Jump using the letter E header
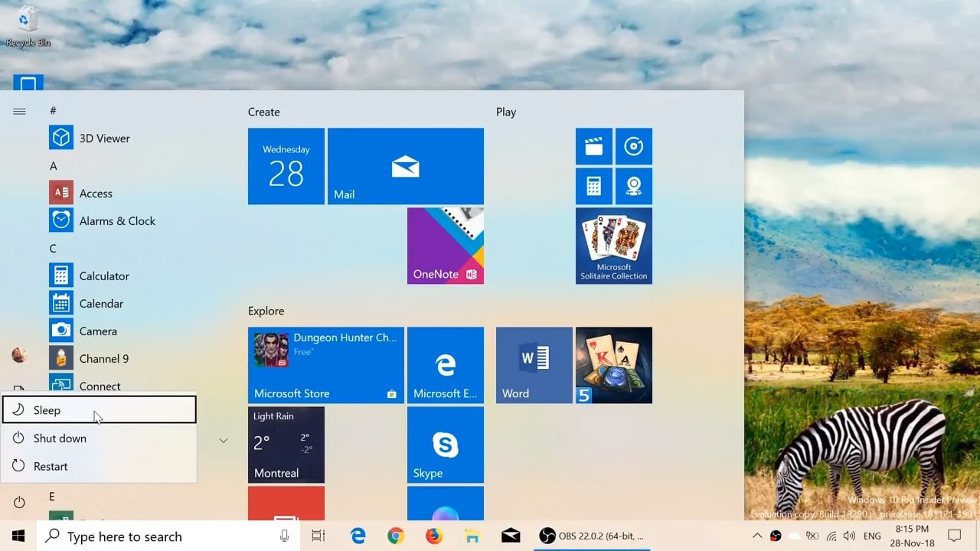980x551 pixels. 52,497
